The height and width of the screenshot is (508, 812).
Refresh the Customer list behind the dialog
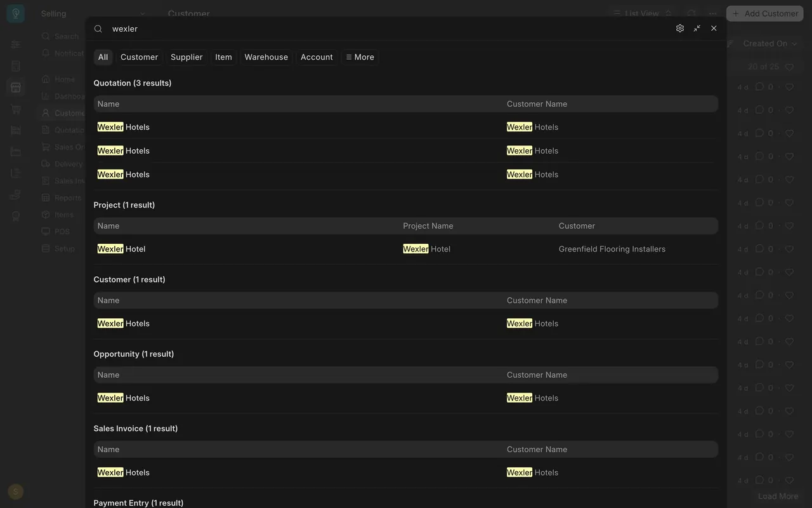click(x=691, y=13)
